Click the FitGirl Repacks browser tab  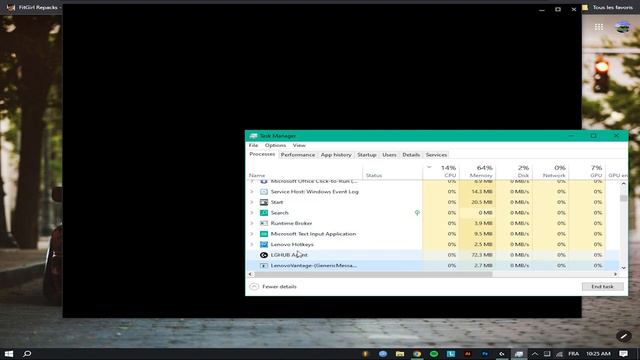pyautogui.click(x=33, y=7)
